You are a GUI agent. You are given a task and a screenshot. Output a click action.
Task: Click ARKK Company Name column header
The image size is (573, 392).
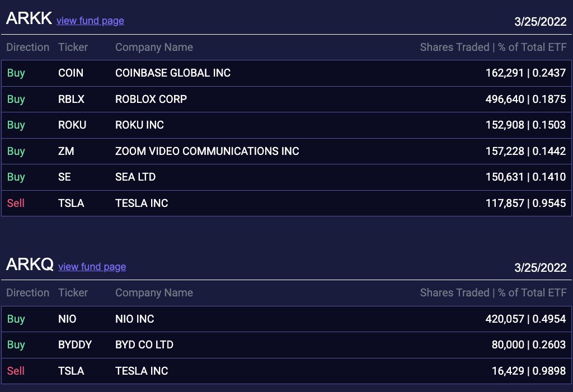click(x=154, y=47)
